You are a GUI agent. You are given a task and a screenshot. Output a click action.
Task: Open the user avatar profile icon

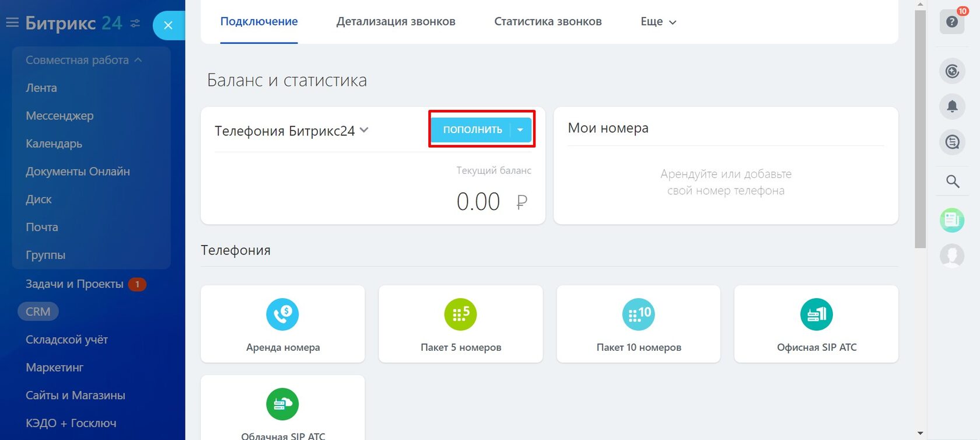(952, 256)
